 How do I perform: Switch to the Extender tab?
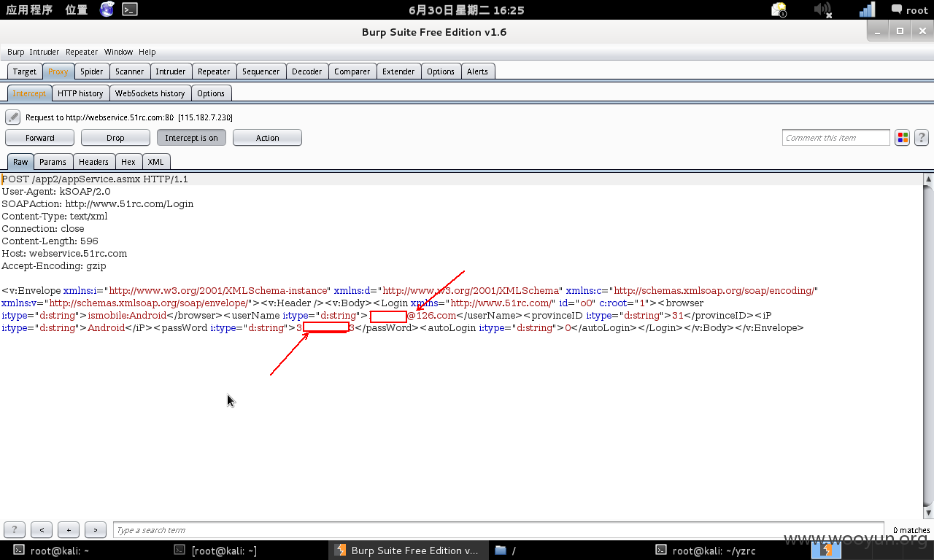click(x=398, y=71)
